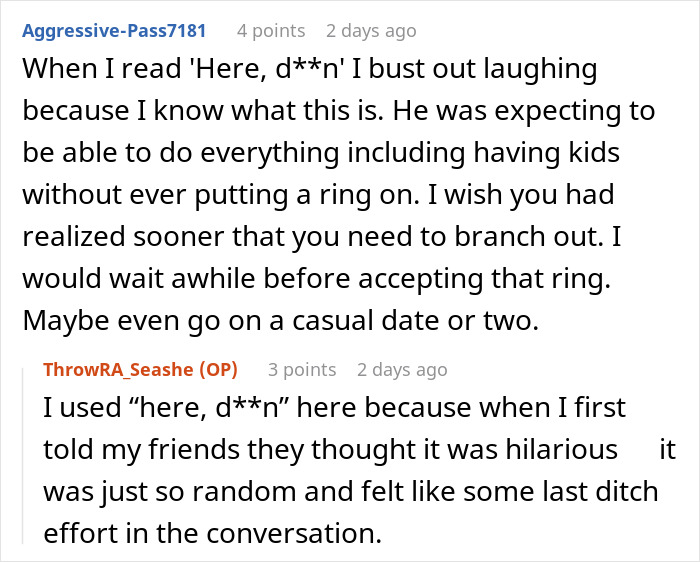Click the line "was just so random and felt"

point(352,491)
